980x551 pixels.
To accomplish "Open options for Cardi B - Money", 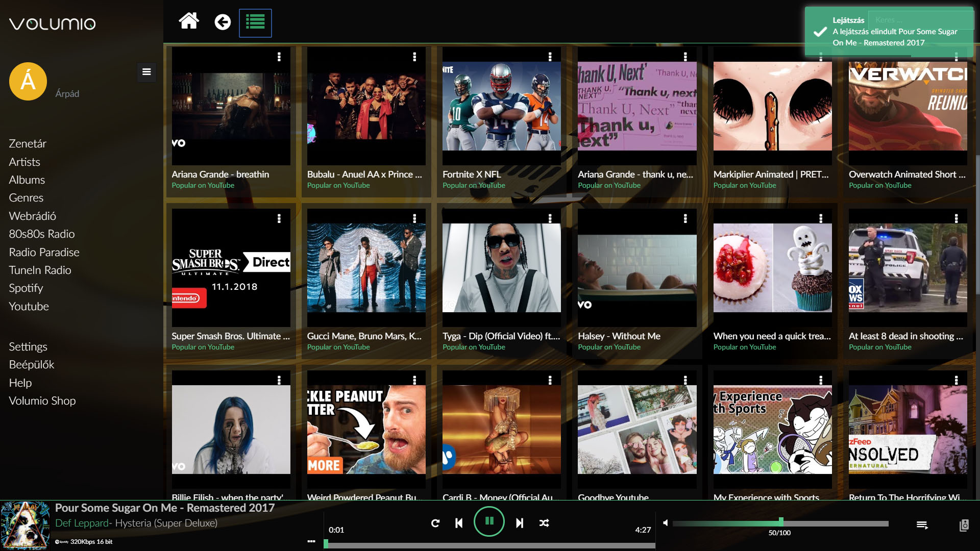I will coord(550,380).
